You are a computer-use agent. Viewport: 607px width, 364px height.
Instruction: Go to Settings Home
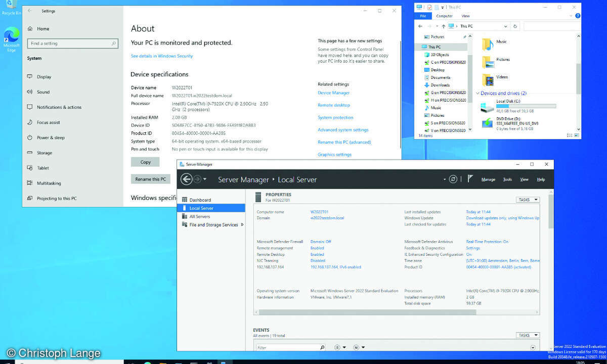click(x=39, y=29)
